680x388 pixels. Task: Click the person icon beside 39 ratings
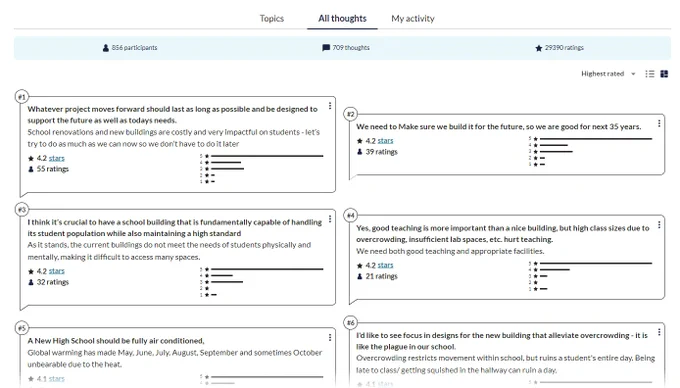[360, 152]
